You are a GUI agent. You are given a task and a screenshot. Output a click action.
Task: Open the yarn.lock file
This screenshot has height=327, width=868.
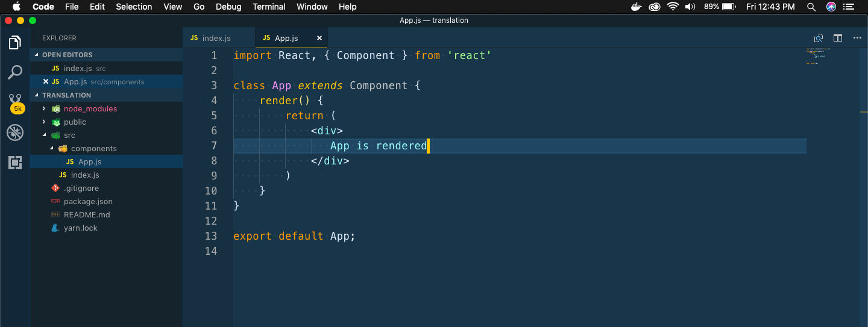(106, 228)
